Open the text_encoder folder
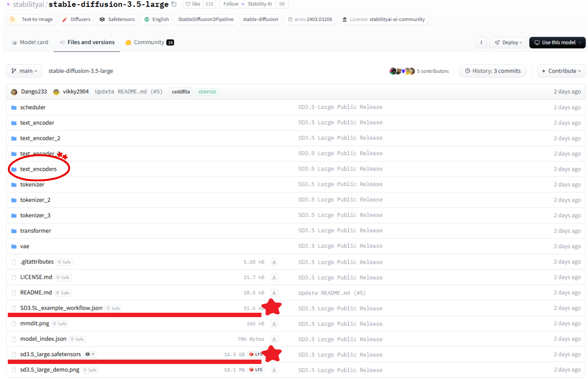This screenshot has height=379, width=588. click(x=37, y=123)
